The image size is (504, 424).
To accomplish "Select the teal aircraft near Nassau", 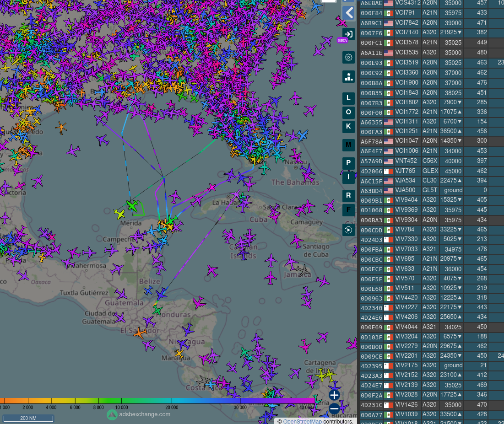I will [x=264, y=168].
